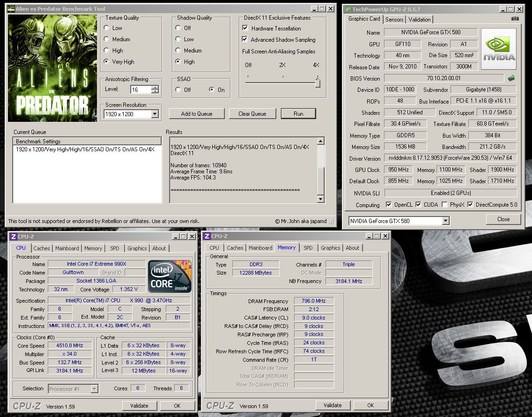This screenshot has height=417, width=532.
Task: Click the Intel Core i7 logo badge
Action: pyautogui.click(x=170, y=277)
